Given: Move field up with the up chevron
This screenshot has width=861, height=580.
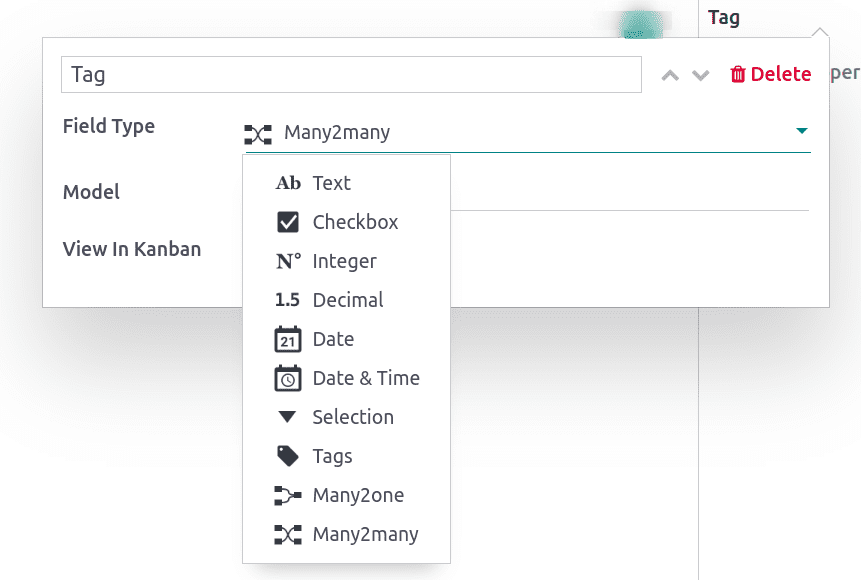Looking at the screenshot, I should tap(670, 75).
